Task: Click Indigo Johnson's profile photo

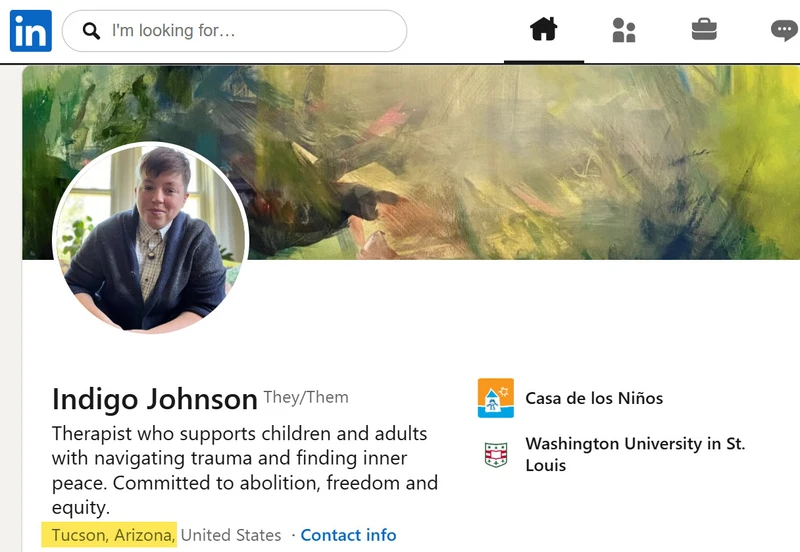Action: click(151, 238)
